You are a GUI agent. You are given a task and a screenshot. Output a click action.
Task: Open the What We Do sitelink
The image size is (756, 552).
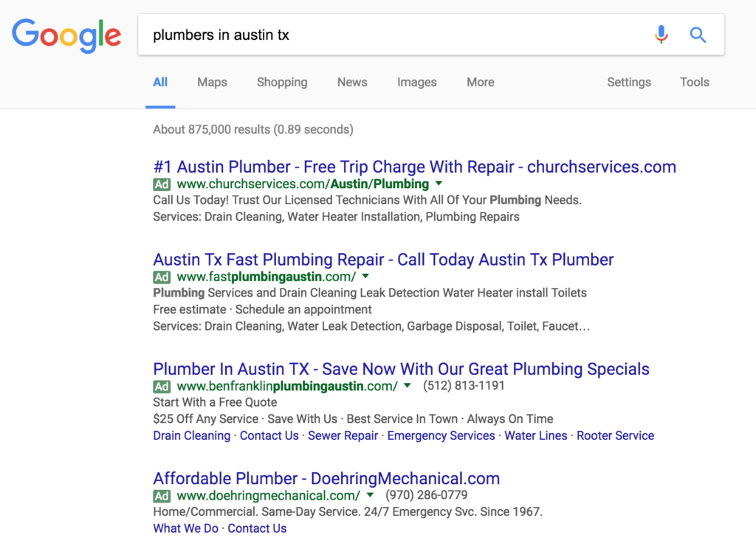click(x=185, y=529)
